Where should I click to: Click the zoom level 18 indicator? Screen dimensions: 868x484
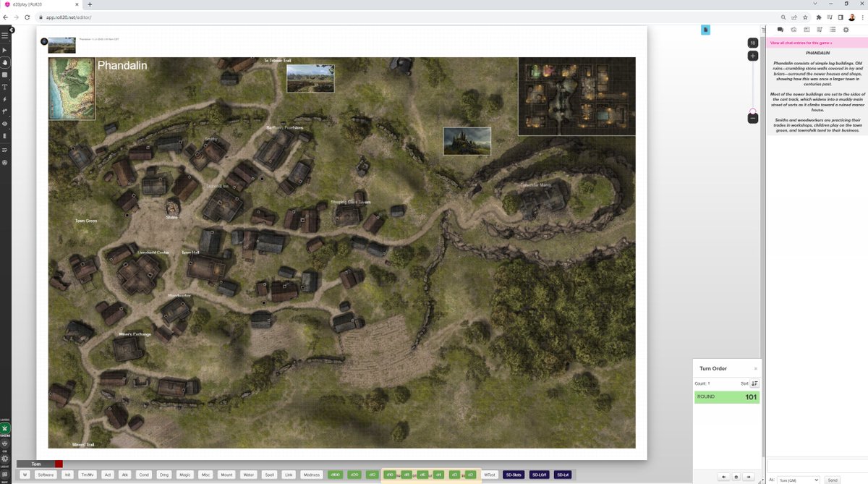coord(753,43)
